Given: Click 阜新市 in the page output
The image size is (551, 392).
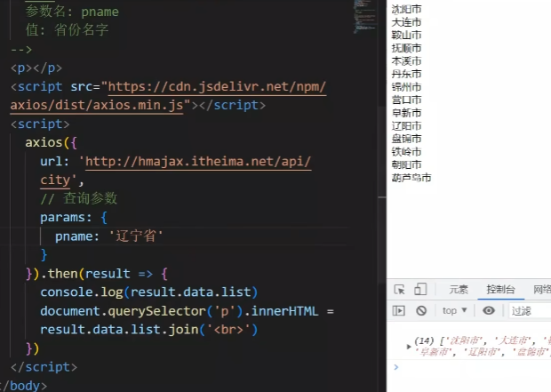Looking at the screenshot, I should (x=406, y=113).
